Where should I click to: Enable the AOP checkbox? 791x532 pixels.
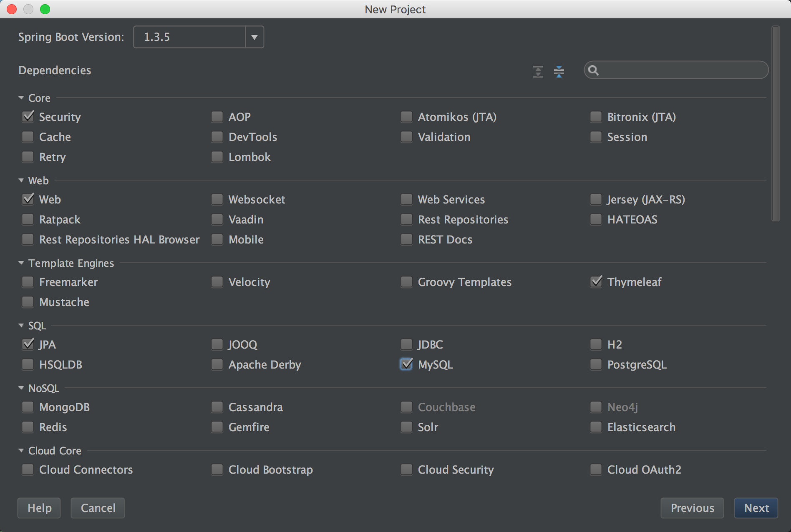[x=217, y=116]
